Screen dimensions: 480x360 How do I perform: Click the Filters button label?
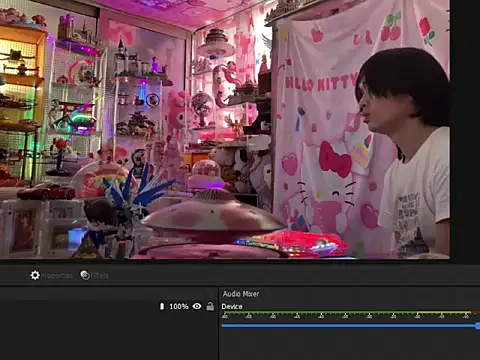click(x=100, y=276)
